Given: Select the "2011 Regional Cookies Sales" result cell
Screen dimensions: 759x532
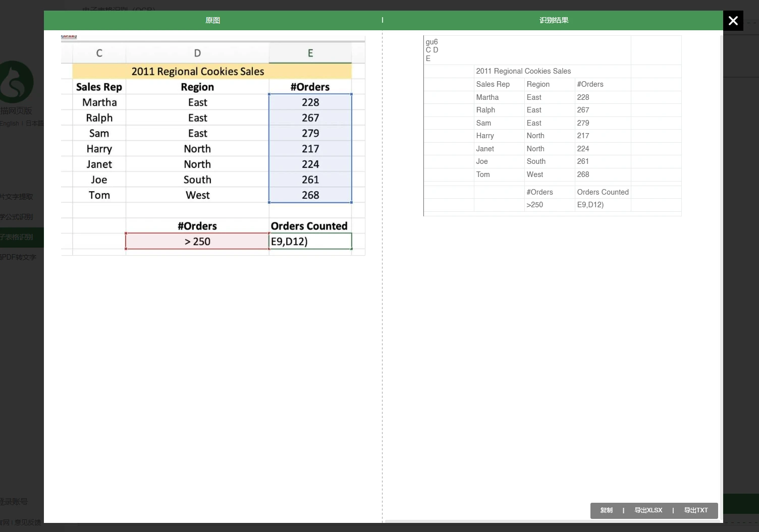Looking at the screenshot, I should point(523,71).
